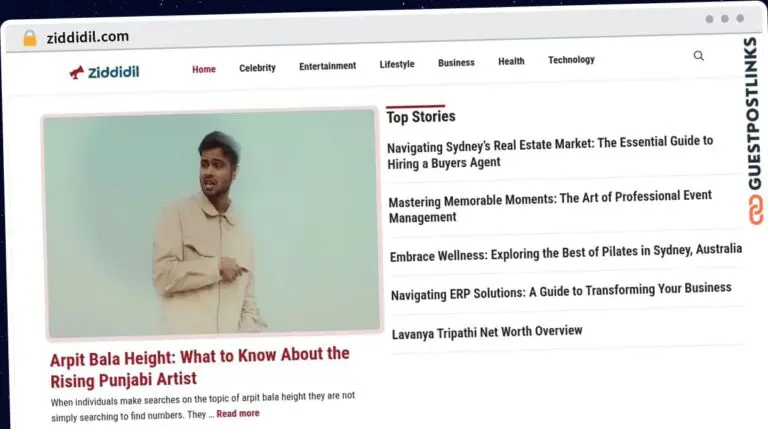Read the Embrace Wellness Pilates story
Viewport: 768px width, 429px height.
[x=566, y=252]
